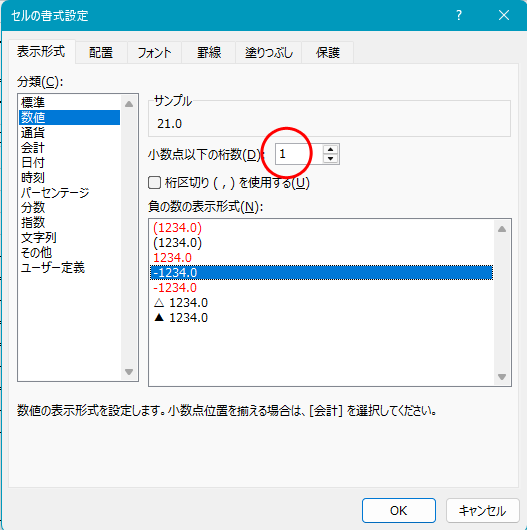The width and height of the screenshot is (527, 530).
Task: Click the help question mark icon
Action: tap(459, 15)
